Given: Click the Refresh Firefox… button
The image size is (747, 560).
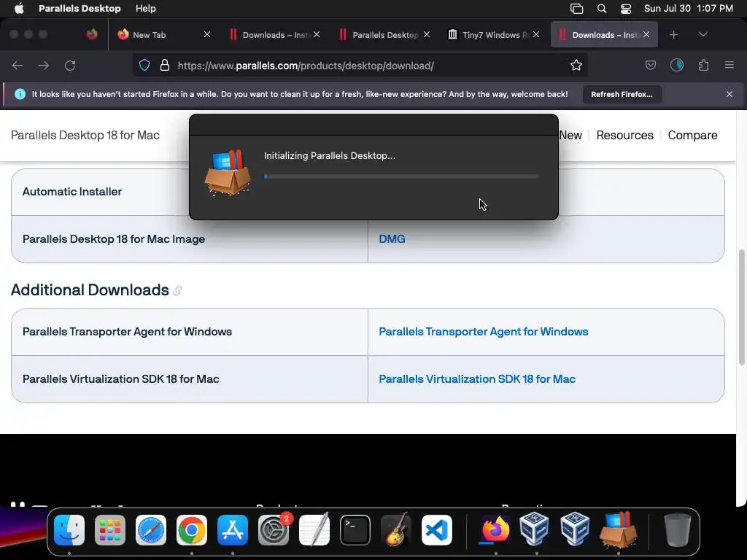Looking at the screenshot, I should coord(622,94).
